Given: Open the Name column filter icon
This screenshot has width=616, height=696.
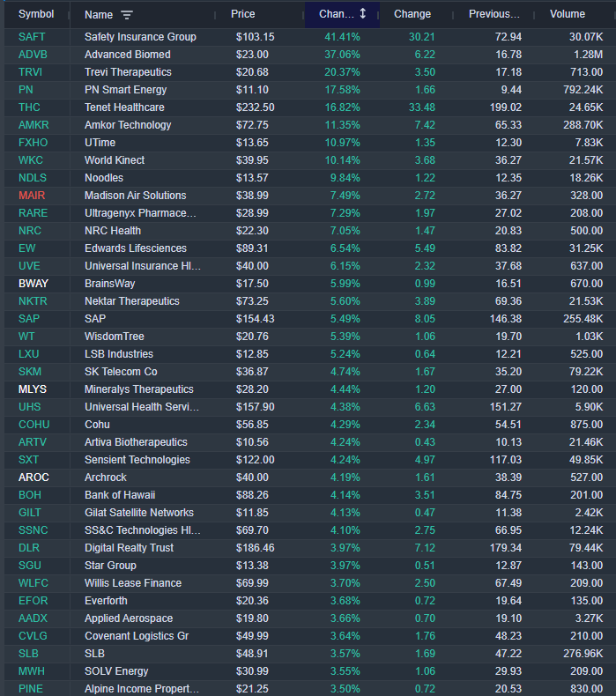Looking at the screenshot, I should tap(127, 15).
